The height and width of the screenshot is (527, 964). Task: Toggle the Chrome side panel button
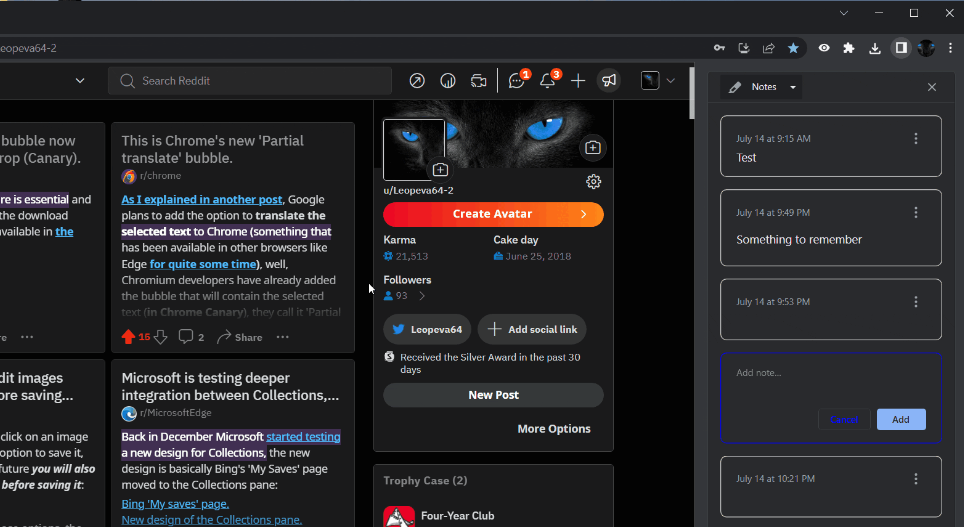[901, 48]
